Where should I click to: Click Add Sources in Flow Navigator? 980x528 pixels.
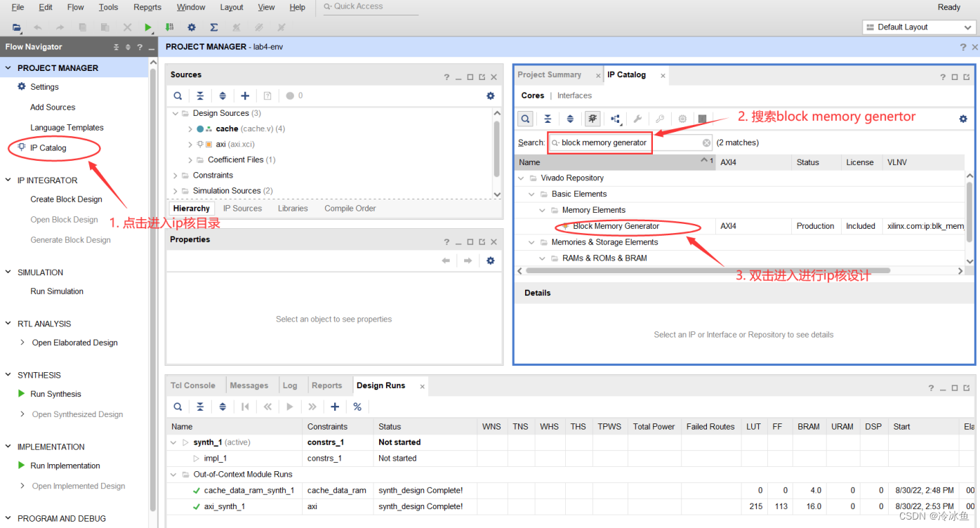53,107
